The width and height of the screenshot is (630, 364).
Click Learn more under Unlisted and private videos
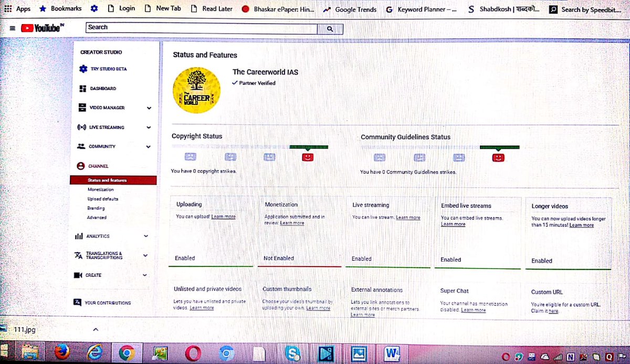(x=202, y=308)
